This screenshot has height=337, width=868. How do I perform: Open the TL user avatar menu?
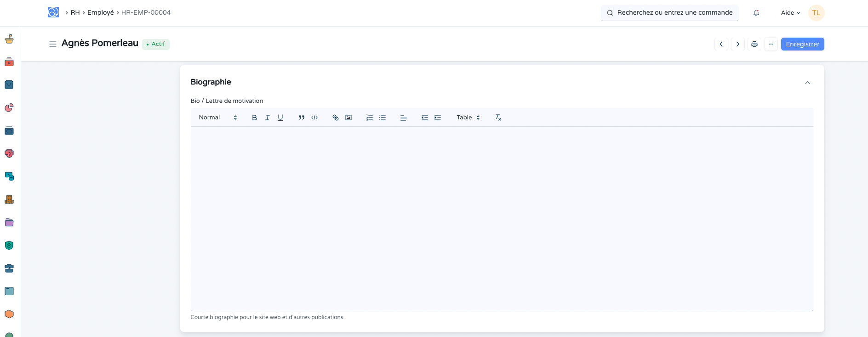(x=817, y=13)
